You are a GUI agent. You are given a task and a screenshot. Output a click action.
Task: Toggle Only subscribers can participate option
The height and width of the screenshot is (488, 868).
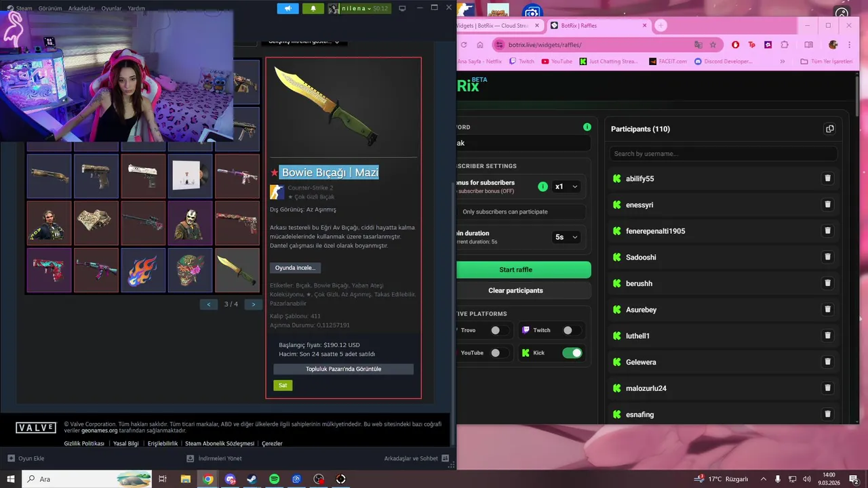(x=521, y=211)
